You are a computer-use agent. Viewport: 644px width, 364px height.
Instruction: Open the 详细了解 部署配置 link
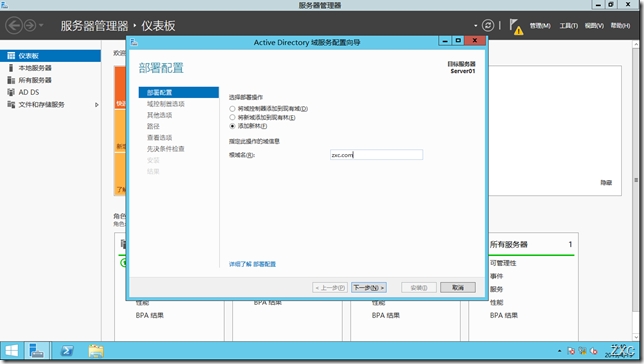[252, 264]
